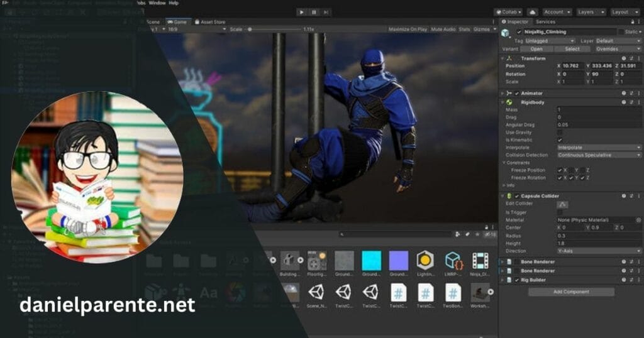644x338 pixels.
Task: Click Maximize On Play button
Action: pyautogui.click(x=408, y=30)
